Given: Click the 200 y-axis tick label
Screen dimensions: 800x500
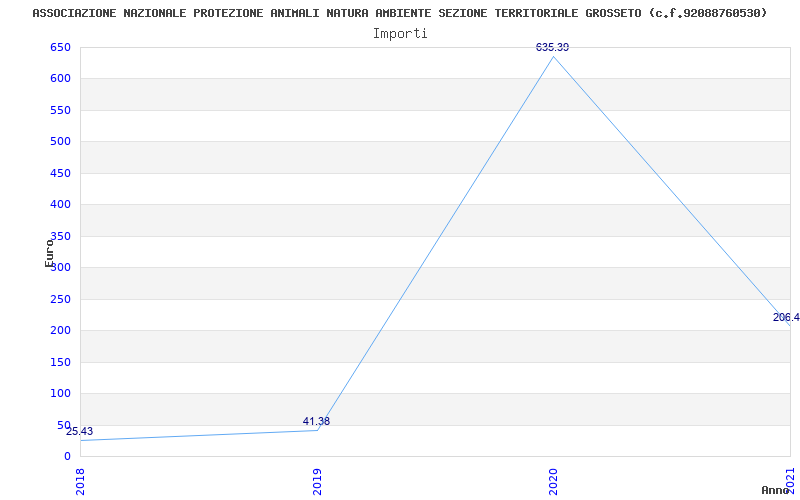Looking at the screenshot, I should pyautogui.click(x=60, y=331).
